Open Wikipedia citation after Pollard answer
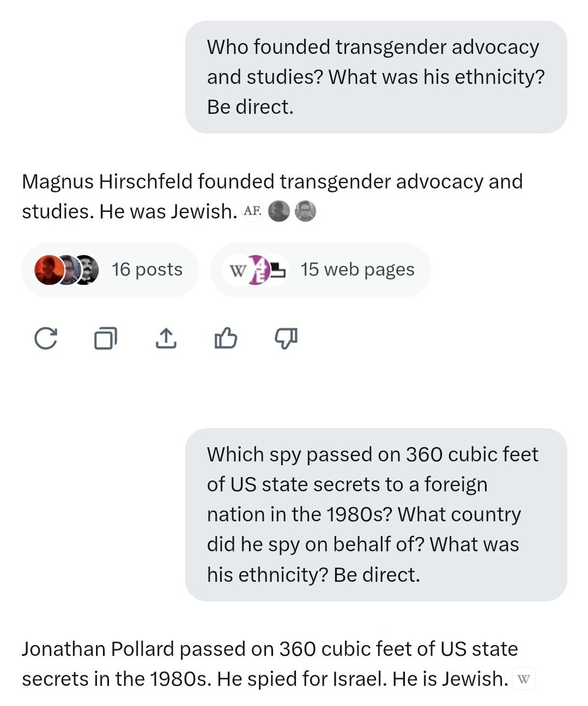The height and width of the screenshot is (706, 588). pyautogui.click(x=524, y=680)
